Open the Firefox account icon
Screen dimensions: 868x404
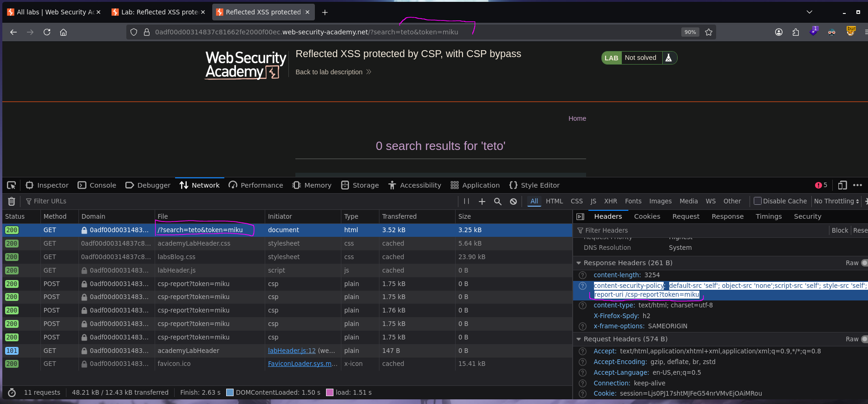[x=779, y=32]
